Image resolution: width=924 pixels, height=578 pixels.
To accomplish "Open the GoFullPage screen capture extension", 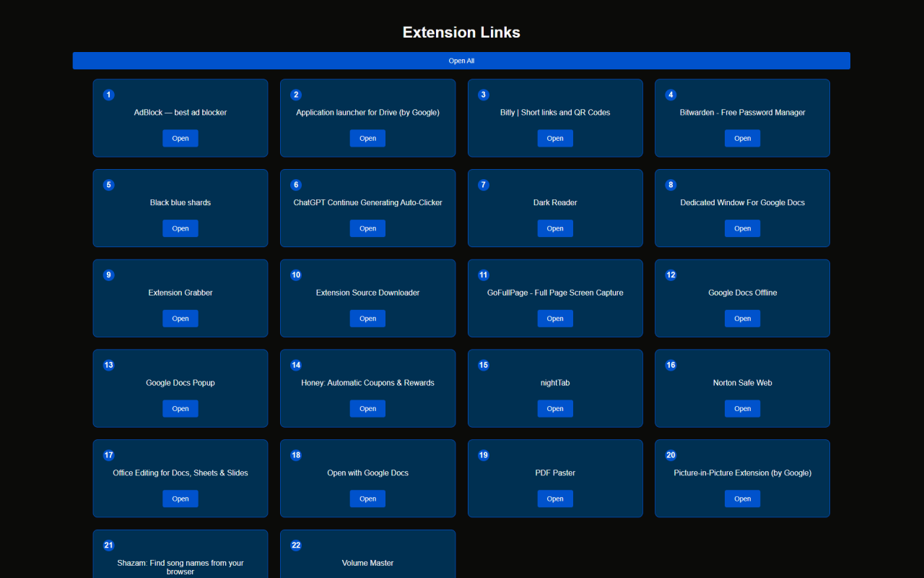I will pos(555,318).
